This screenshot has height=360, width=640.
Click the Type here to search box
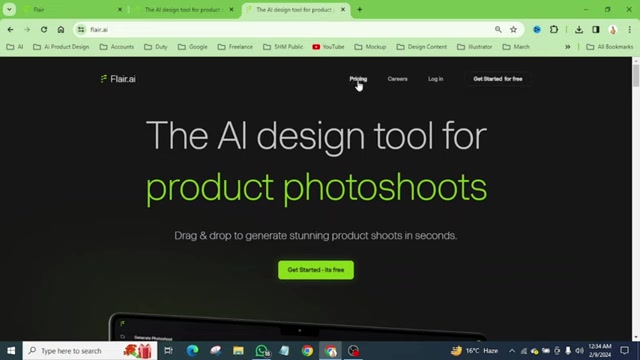[90, 351]
